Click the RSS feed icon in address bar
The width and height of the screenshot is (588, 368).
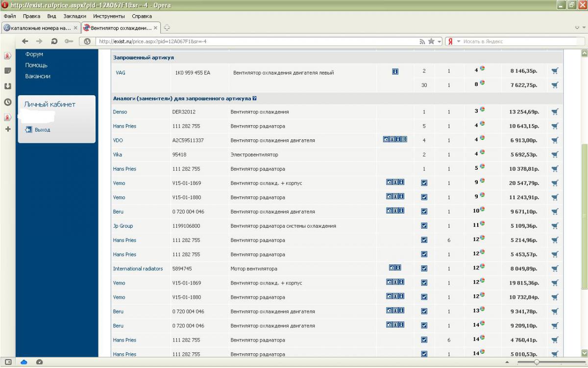point(422,42)
